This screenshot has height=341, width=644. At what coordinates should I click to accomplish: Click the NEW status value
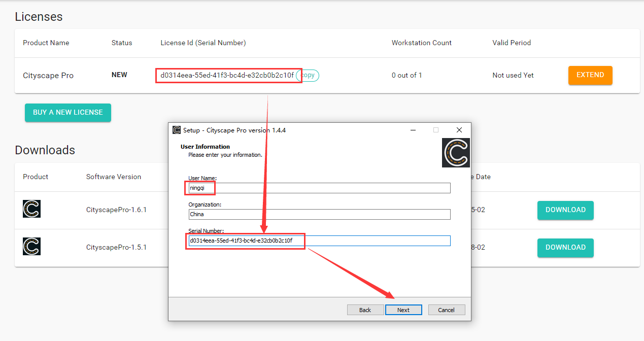click(x=119, y=75)
